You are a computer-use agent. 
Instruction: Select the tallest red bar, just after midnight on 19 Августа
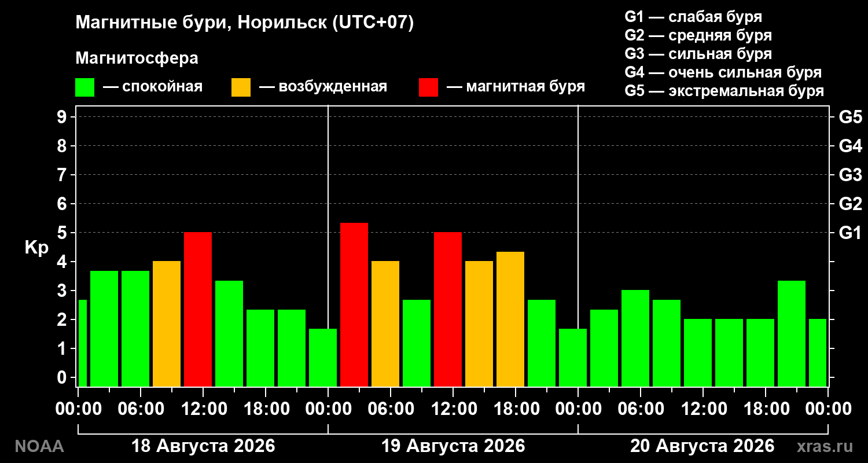(354, 304)
